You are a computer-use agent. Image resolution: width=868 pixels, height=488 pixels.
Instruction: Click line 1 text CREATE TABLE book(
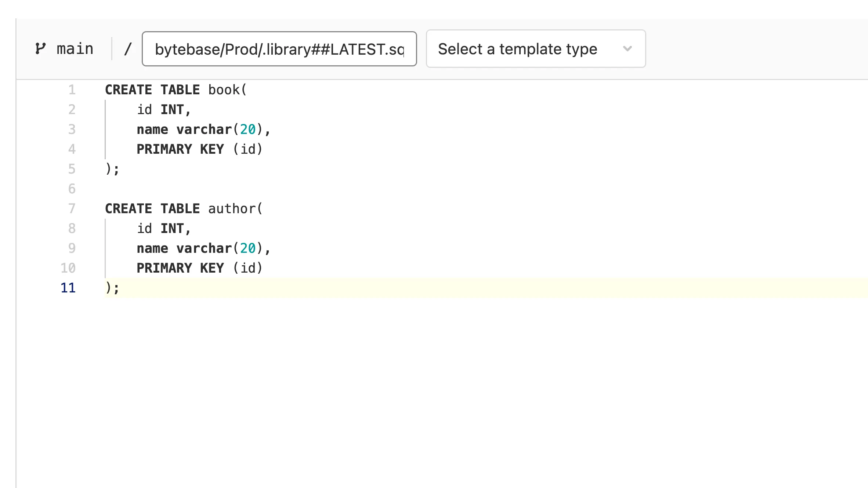176,90
